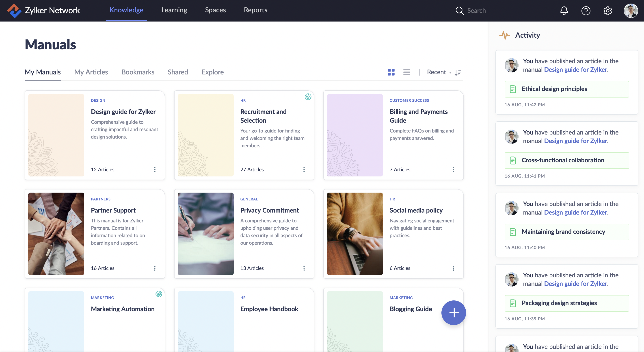Switch to grid view layout
The image size is (644, 352).
391,72
